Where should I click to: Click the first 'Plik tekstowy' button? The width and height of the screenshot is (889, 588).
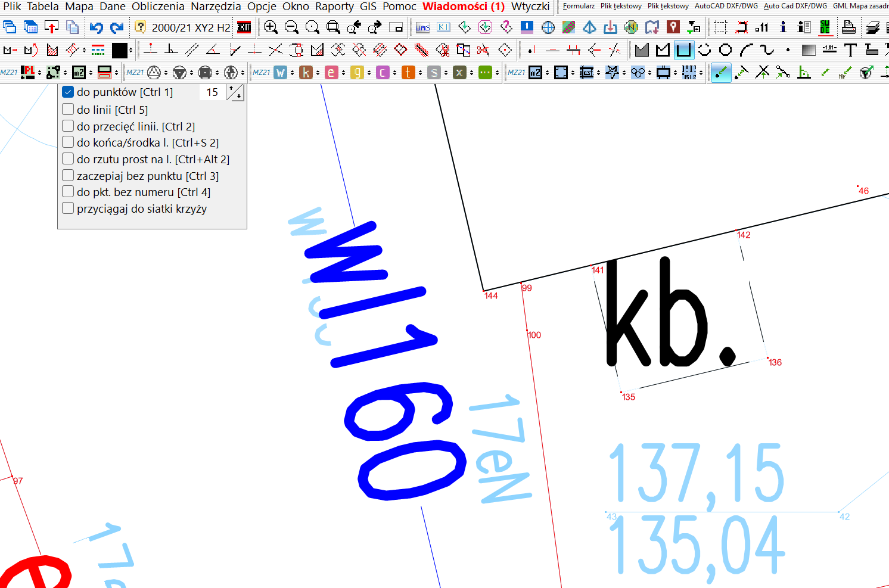pyautogui.click(x=621, y=6)
